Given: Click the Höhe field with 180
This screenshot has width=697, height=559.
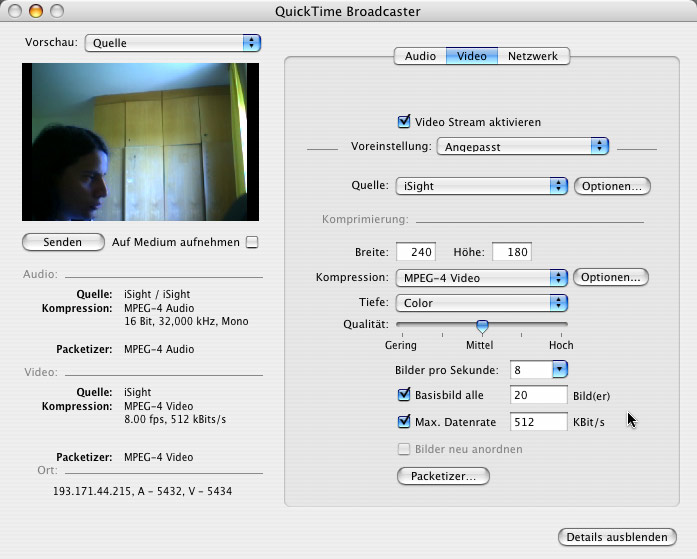Looking at the screenshot, I should point(512,252).
